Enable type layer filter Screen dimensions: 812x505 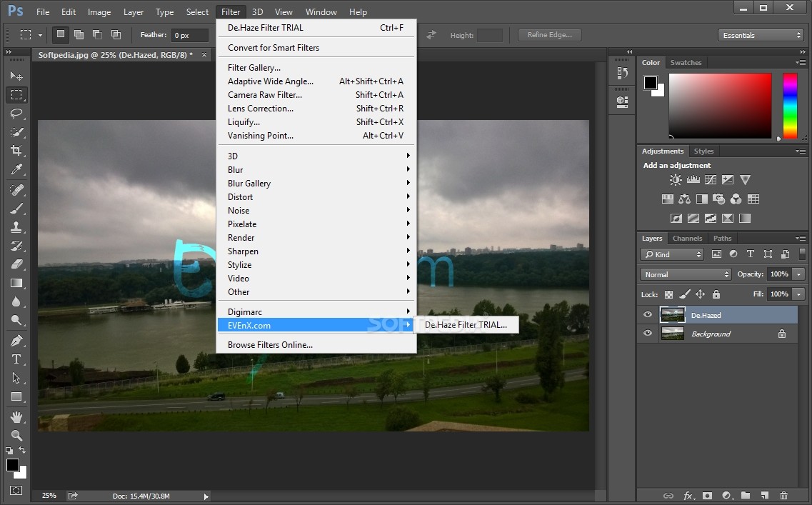pyautogui.click(x=751, y=254)
